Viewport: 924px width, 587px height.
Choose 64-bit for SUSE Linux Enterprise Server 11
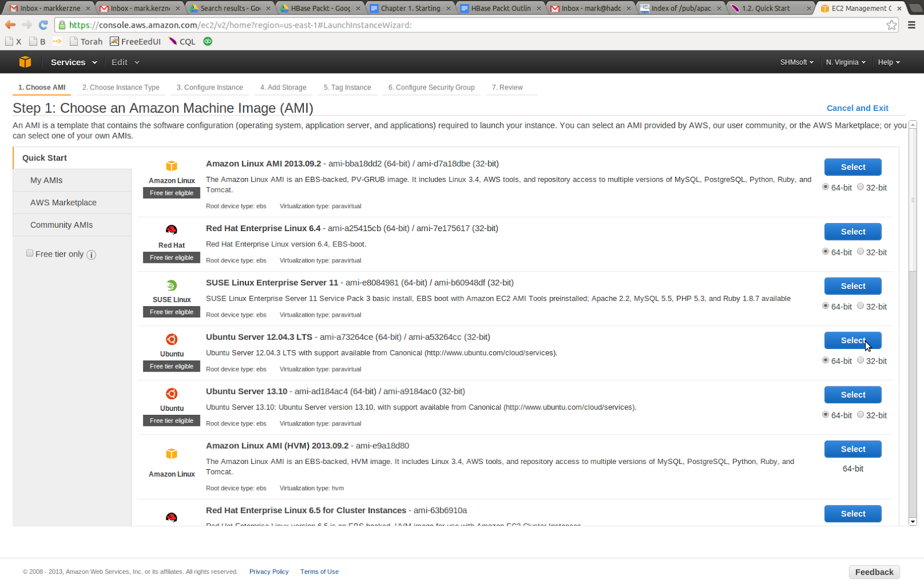pos(825,306)
